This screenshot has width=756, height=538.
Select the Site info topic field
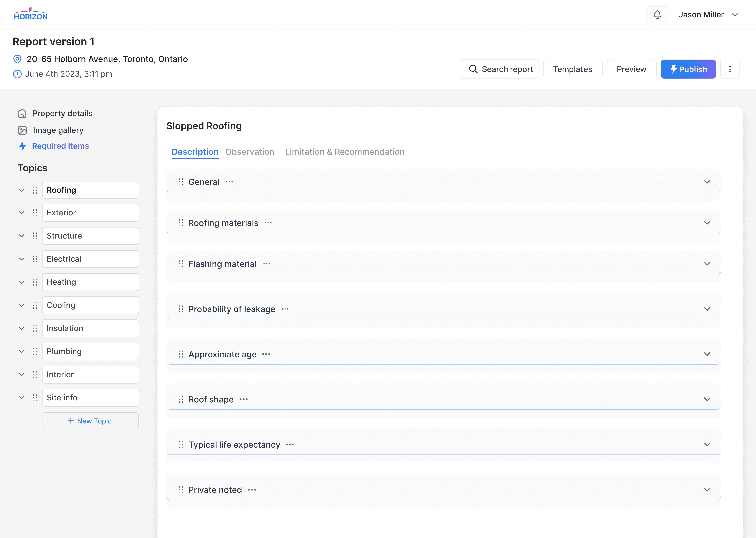pos(90,398)
